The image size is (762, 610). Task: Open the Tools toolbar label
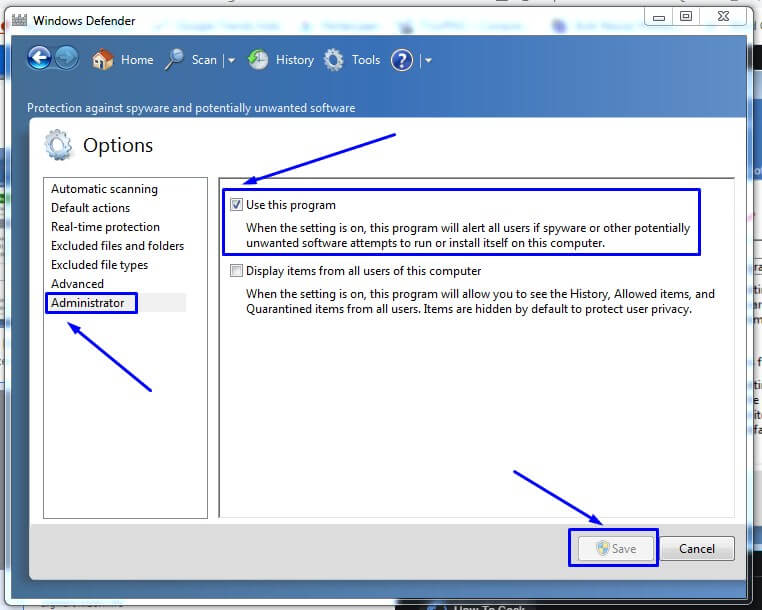pyautogui.click(x=366, y=60)
